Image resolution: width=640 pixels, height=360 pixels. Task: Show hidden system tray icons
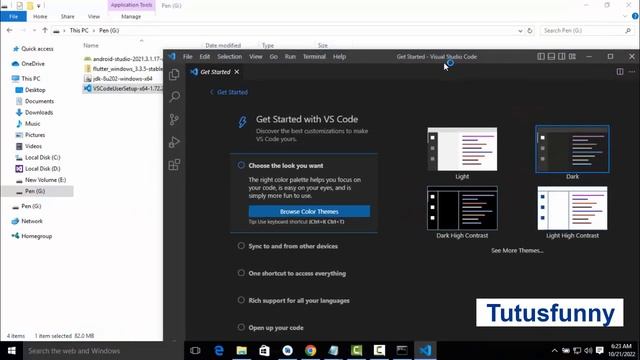pos(554,351)
